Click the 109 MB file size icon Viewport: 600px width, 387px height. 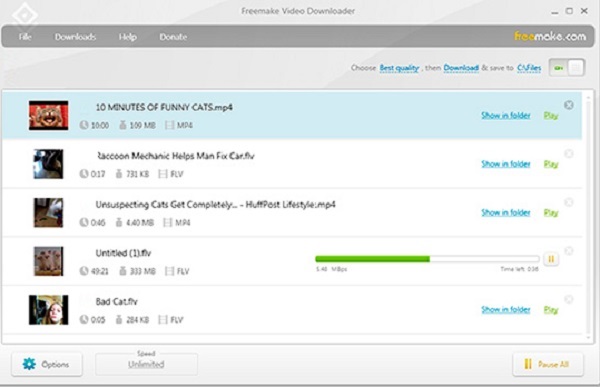point(122,125)
